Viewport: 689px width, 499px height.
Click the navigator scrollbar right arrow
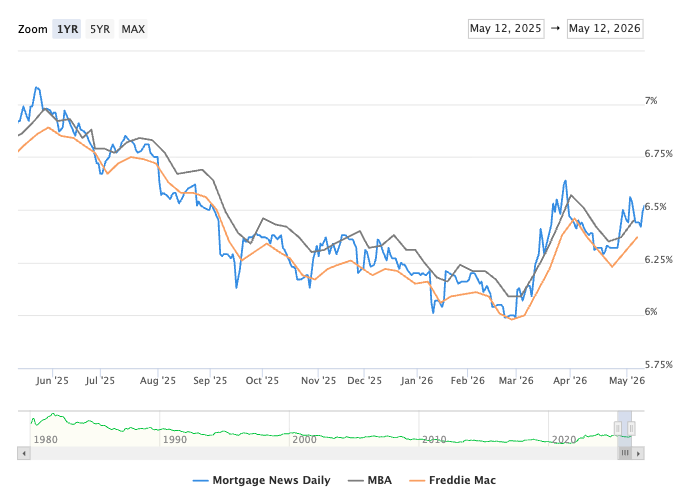[638, 453]
